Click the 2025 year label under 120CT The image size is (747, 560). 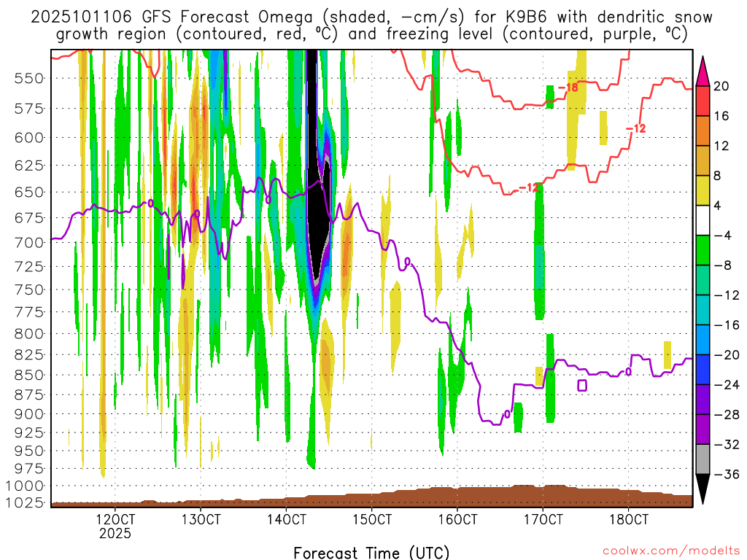pyautogui.click(x=115, y=533)
